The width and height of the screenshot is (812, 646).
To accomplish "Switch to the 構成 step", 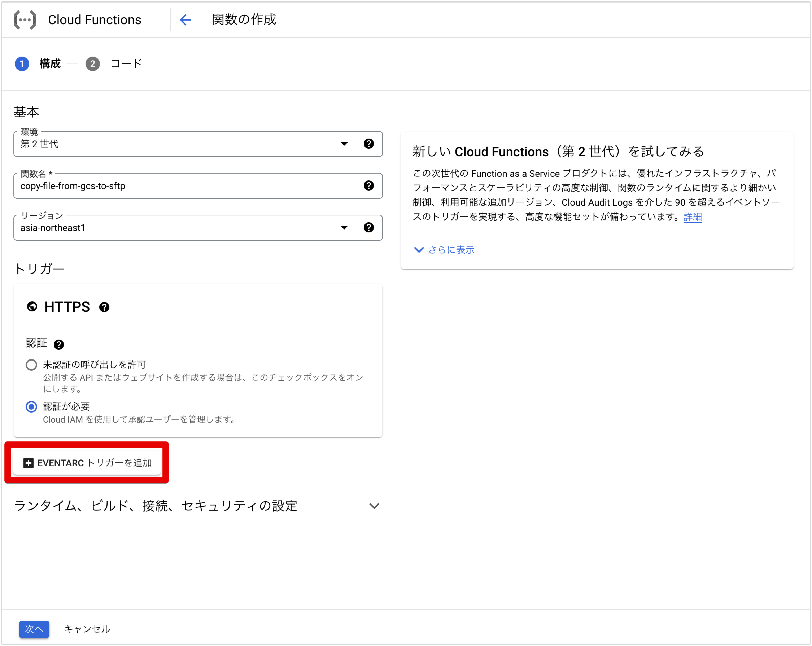I will coord(50,64).
